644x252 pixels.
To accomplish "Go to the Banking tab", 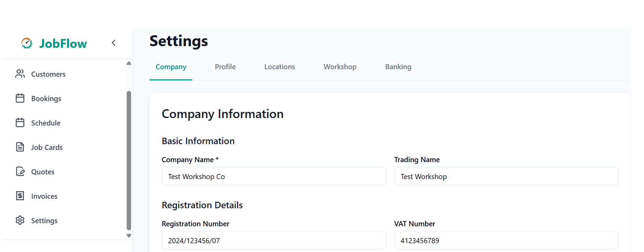I will [x=398, y=67].
